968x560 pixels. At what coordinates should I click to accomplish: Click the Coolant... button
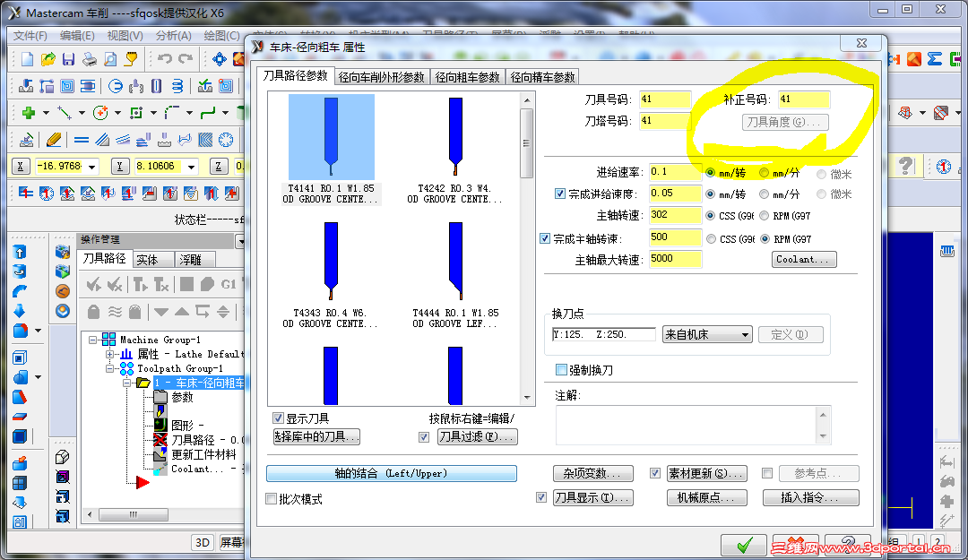coord(804,259)
